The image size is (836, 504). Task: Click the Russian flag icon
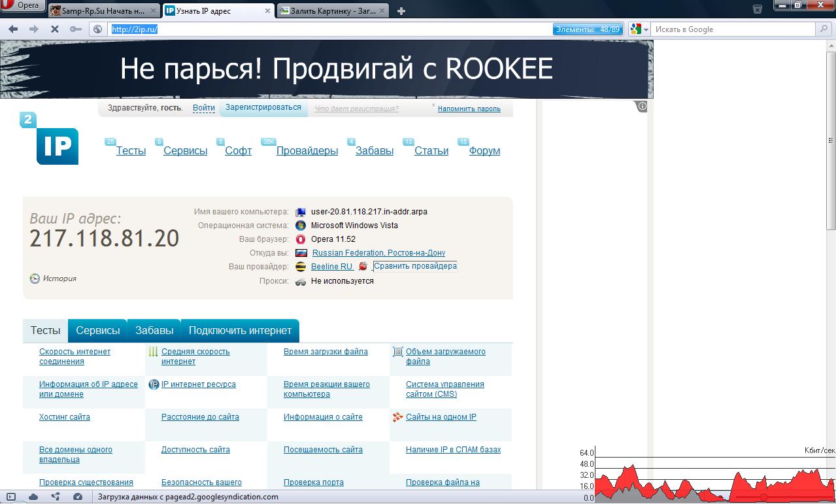(x=301, y=253)
